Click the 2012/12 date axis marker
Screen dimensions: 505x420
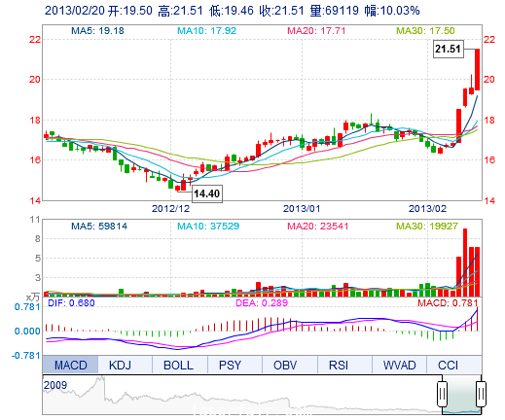[170, 209]
